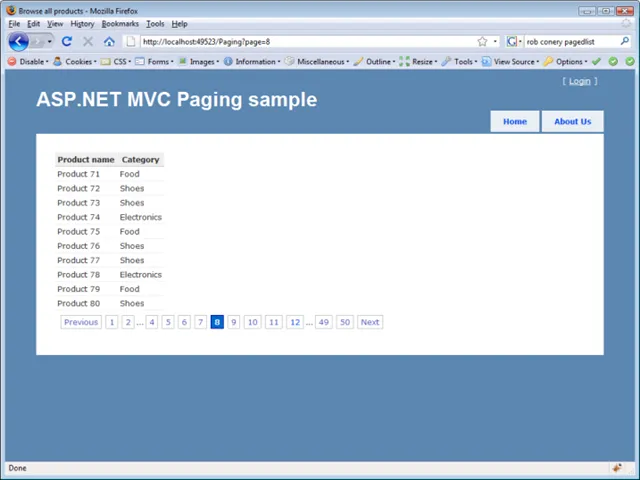The width and height of the screenshot is (640, 480).
Task: Click the first green circle validation icon
Action: tap(613, 61)
